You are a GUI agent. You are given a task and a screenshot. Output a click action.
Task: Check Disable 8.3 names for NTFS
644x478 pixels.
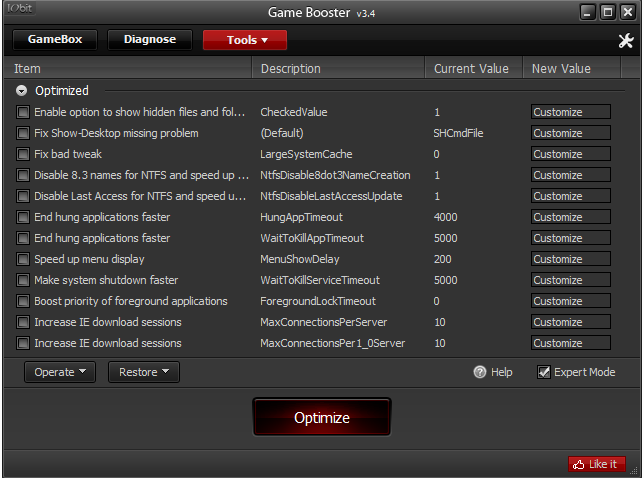click(x=23, y=175)
